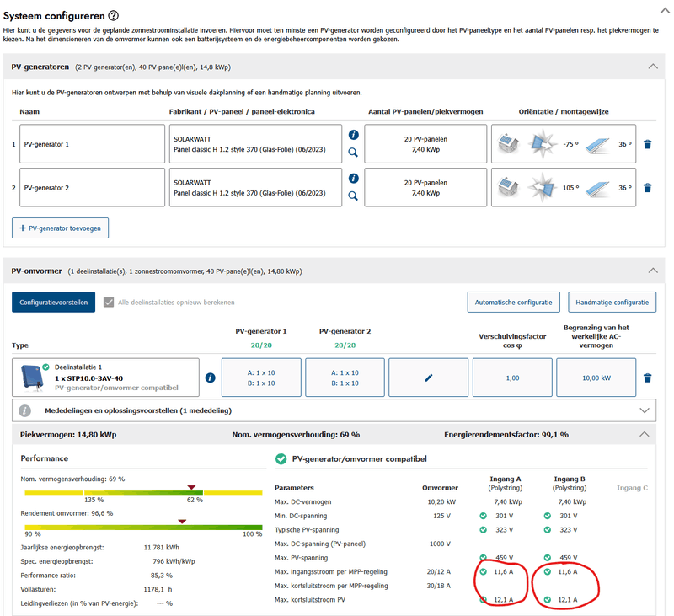This screenshot has height=616, width=674.
Task: Click the house mounting icon for PV-generator 2
Action: (506, 186)
